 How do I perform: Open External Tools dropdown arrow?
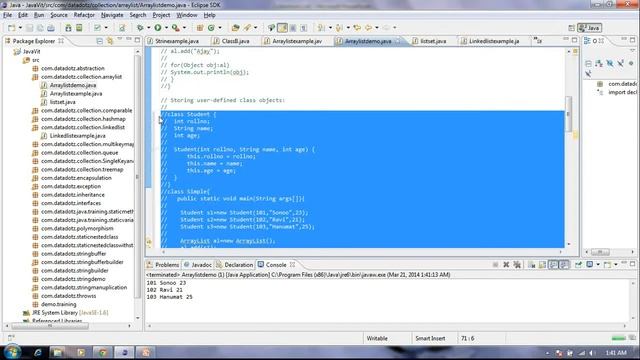point(184,28)
